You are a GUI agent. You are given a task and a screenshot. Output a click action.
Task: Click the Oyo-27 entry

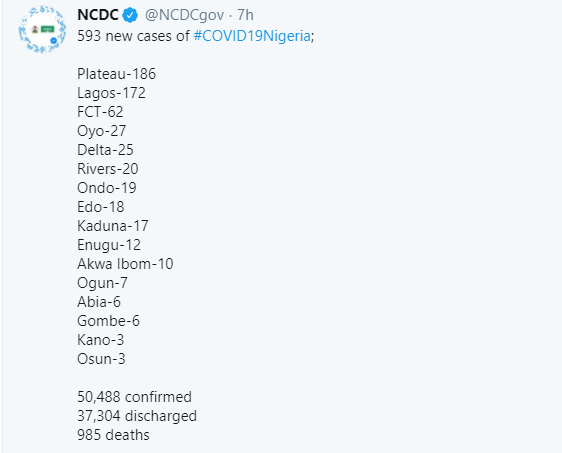(101, 131)
